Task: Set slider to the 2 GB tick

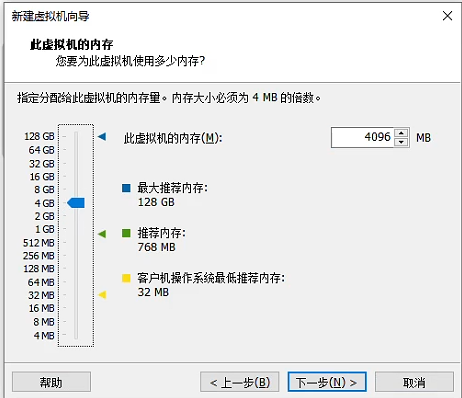Action: point(76,216)
